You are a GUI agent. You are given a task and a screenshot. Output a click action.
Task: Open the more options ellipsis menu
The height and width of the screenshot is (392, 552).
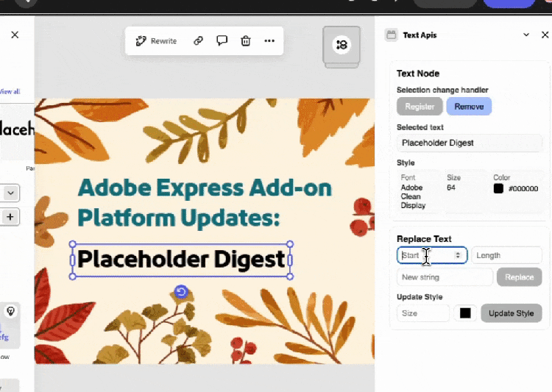point(269,41)
